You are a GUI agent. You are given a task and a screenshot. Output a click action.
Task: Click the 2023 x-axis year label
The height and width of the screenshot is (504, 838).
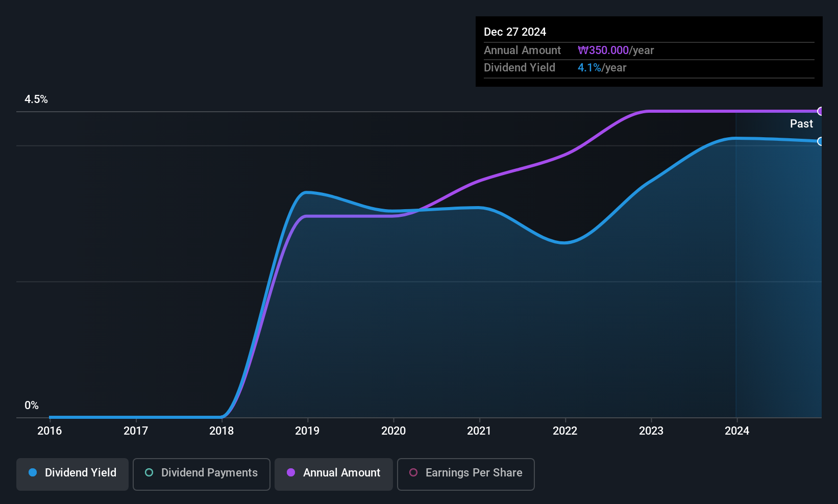point(651,431)
